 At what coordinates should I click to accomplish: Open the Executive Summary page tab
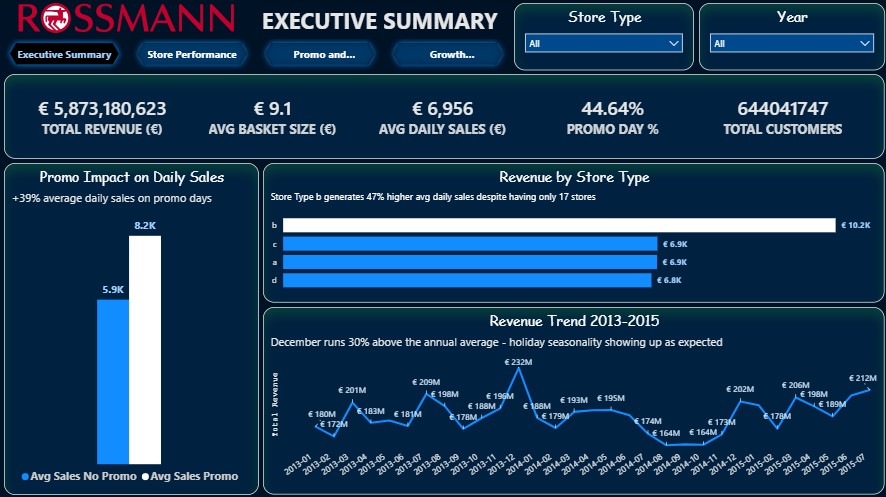point(64,54)
